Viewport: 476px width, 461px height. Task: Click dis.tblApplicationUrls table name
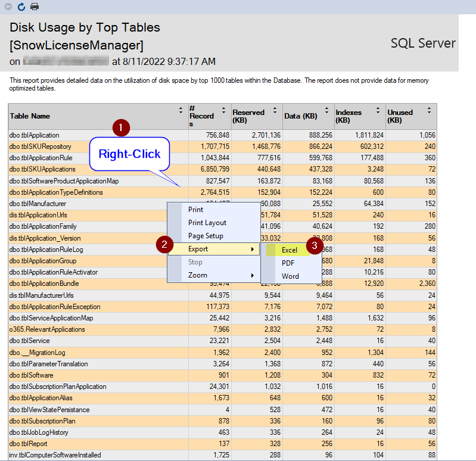(38, 215)
